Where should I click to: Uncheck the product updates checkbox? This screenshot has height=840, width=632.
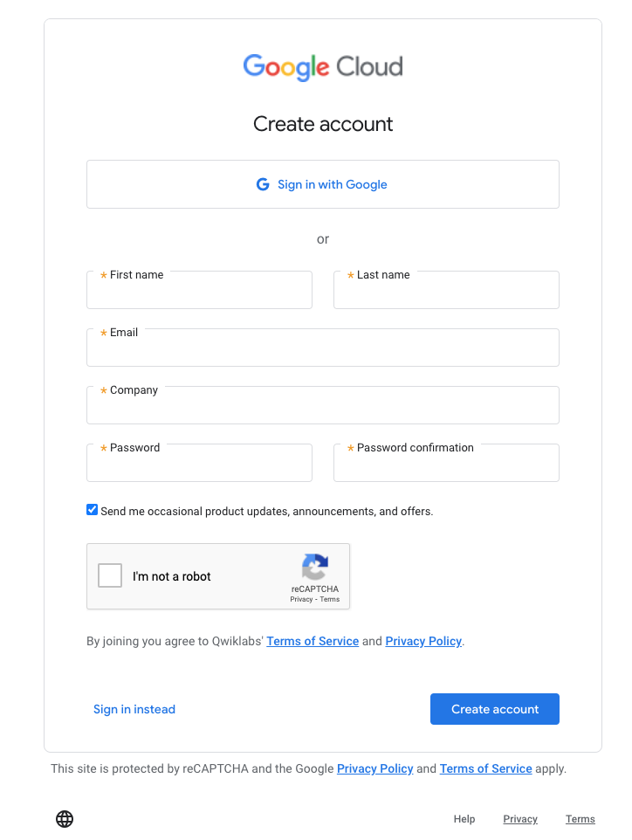(x=92, y=509)
